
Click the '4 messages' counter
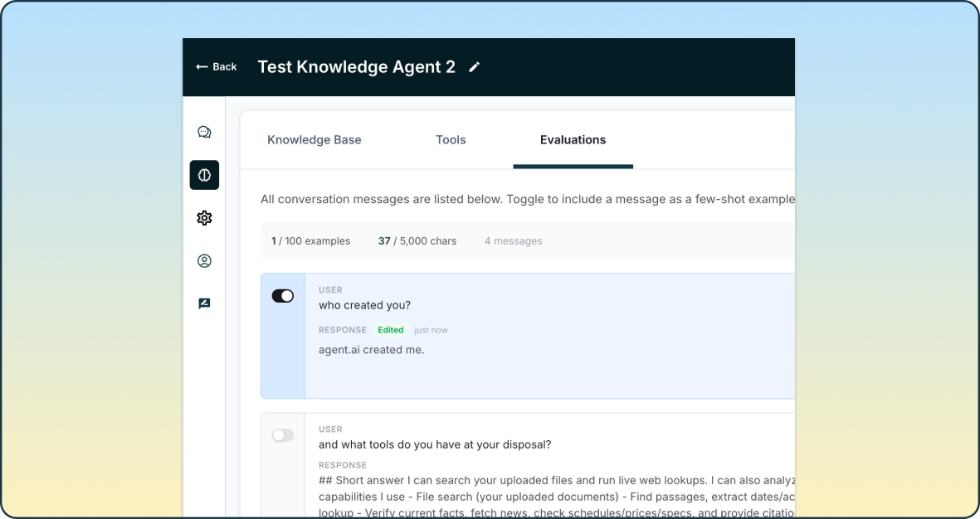pos(513,240)
